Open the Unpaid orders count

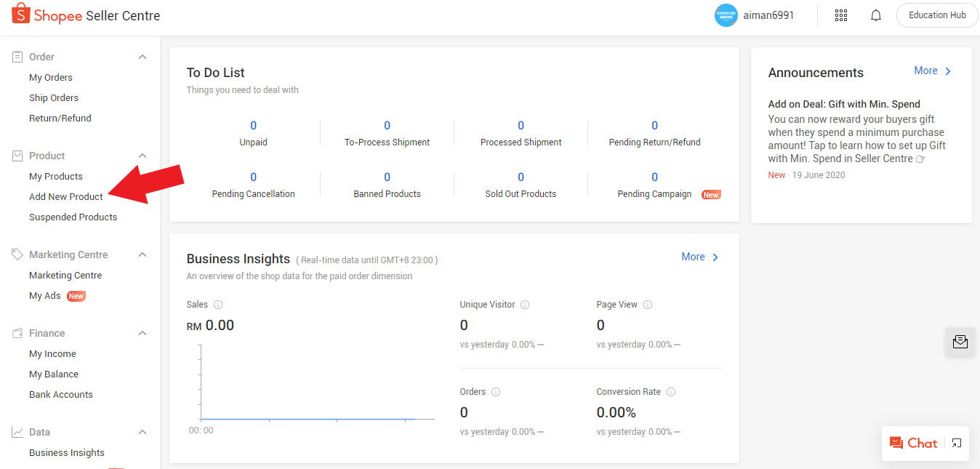click(253, 126)
